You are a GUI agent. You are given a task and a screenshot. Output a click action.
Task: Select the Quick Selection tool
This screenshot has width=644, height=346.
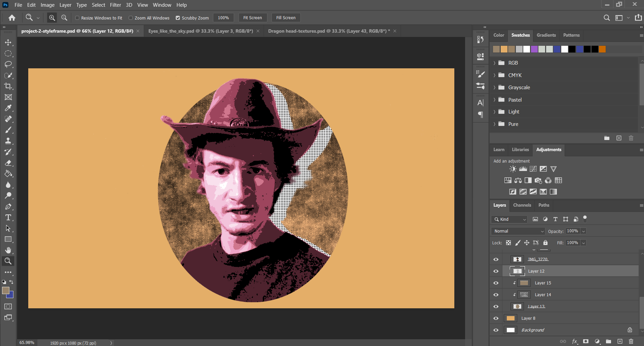coord(8,75)
